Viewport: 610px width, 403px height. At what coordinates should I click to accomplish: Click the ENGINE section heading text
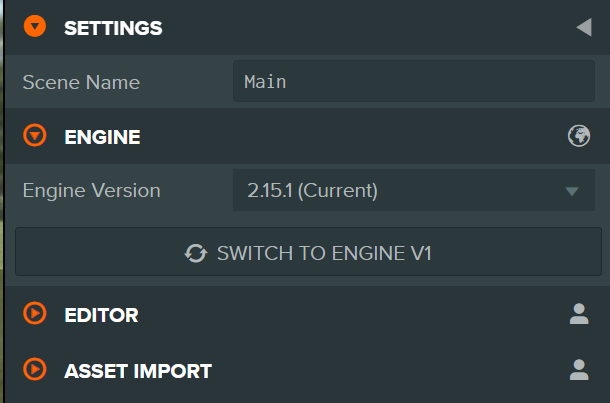(x=102, y=137)
